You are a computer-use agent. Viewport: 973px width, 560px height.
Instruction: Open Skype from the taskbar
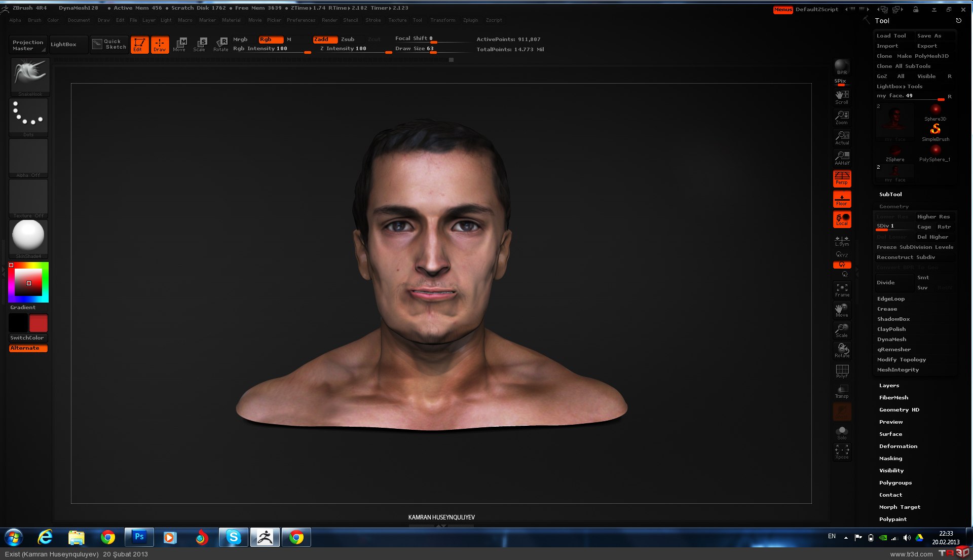point(233,537)
